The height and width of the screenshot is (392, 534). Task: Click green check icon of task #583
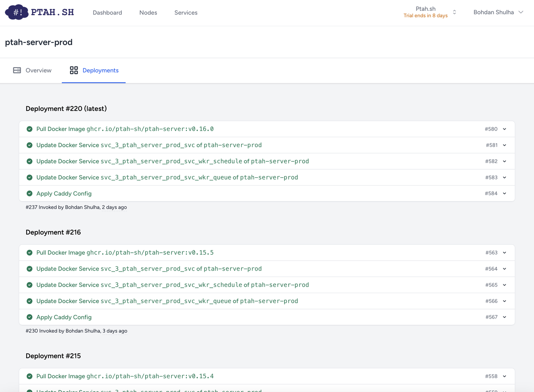click(x=30, y=177)
